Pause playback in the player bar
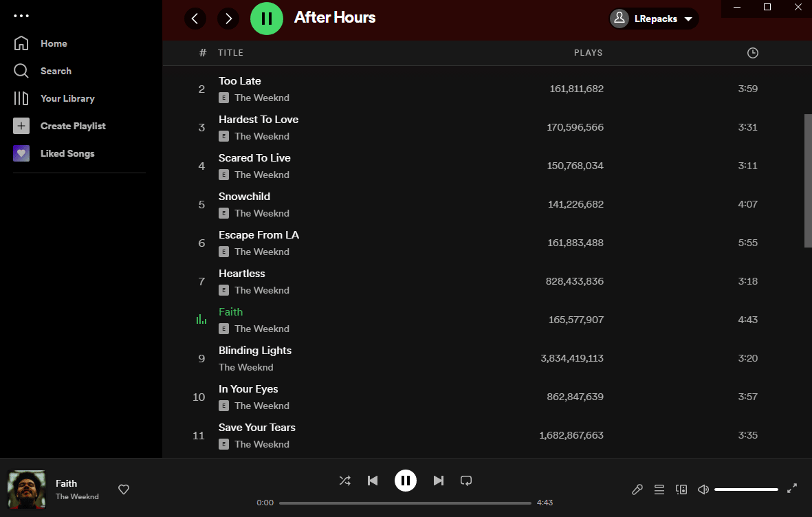 click(x=406, y=481)
